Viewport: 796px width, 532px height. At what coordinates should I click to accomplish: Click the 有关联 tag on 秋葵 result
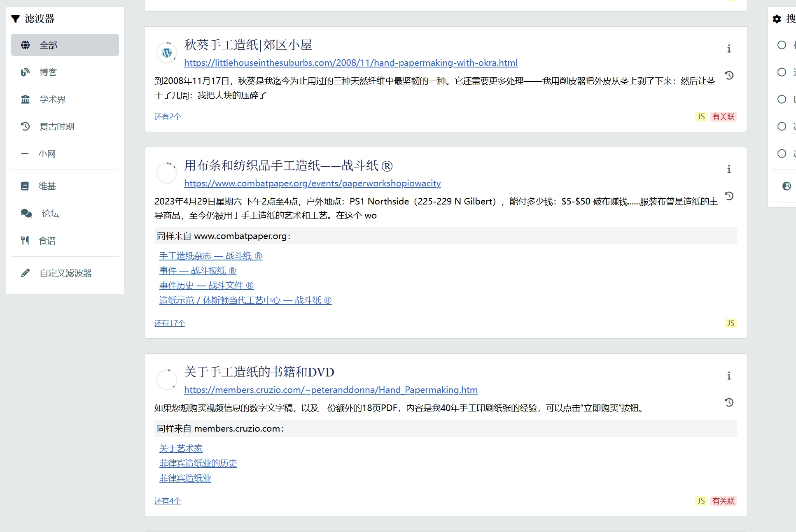[x=724, y=116]
